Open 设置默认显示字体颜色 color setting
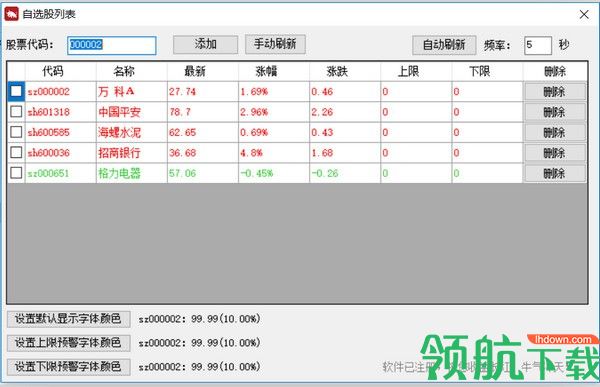The image size is (600, 387). click(x=68, y=318)
